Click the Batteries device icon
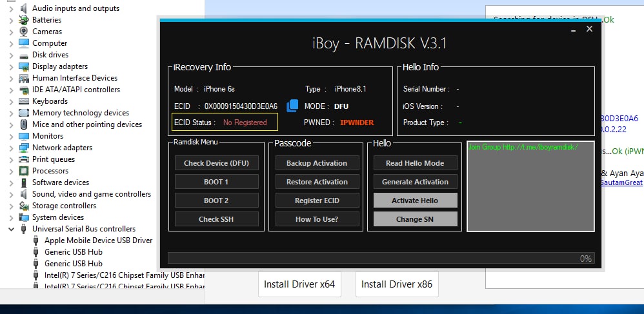This screenshot has width=644, height=314. point(24,20)
